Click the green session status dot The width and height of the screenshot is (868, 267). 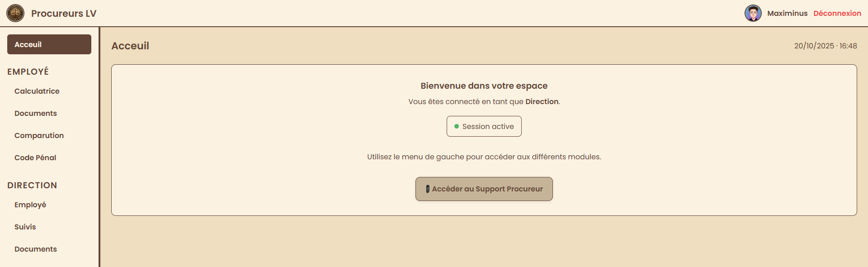[457, 126]
